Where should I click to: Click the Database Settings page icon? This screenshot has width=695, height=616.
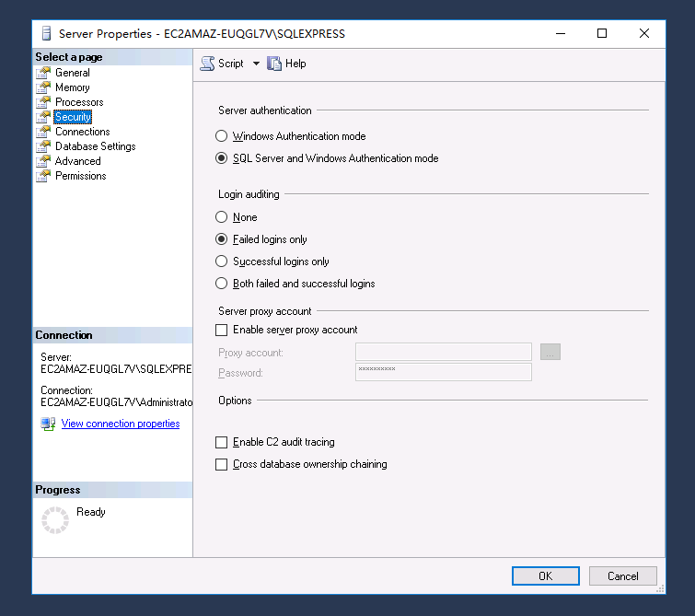43,146
